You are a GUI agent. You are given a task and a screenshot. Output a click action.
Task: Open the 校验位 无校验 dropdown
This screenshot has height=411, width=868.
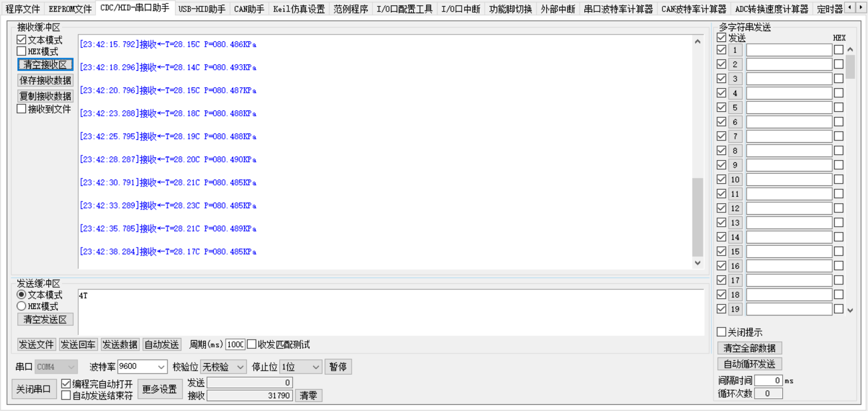(x=223, y=367)
